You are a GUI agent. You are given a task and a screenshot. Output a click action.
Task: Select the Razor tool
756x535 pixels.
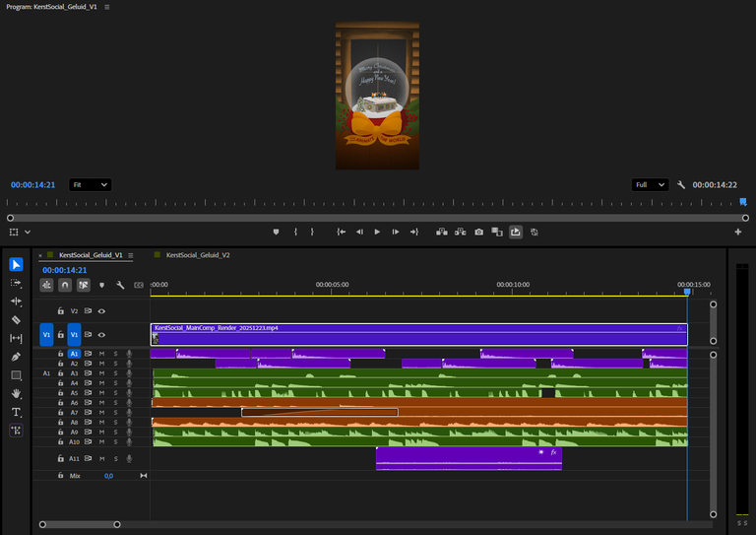(x=16, y=319)
